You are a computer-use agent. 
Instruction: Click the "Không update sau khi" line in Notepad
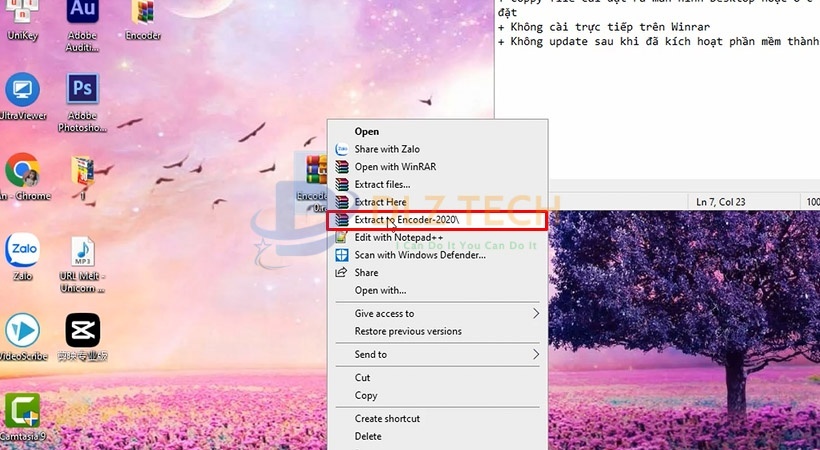(x=659, y=41)
